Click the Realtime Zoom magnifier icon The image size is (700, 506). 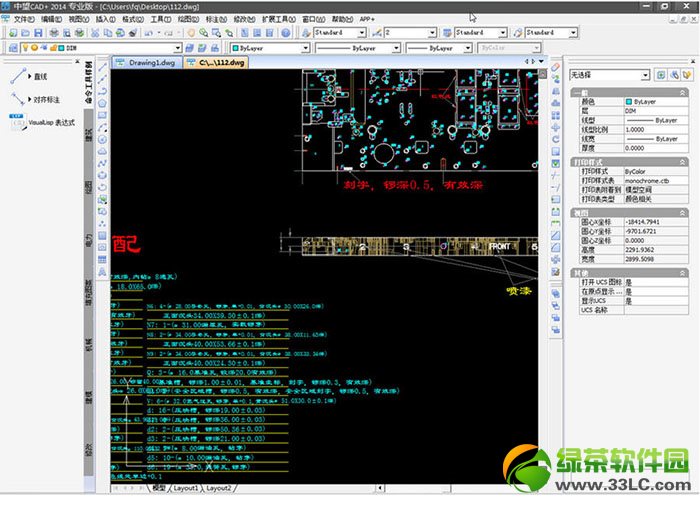(x=204, y=33)
